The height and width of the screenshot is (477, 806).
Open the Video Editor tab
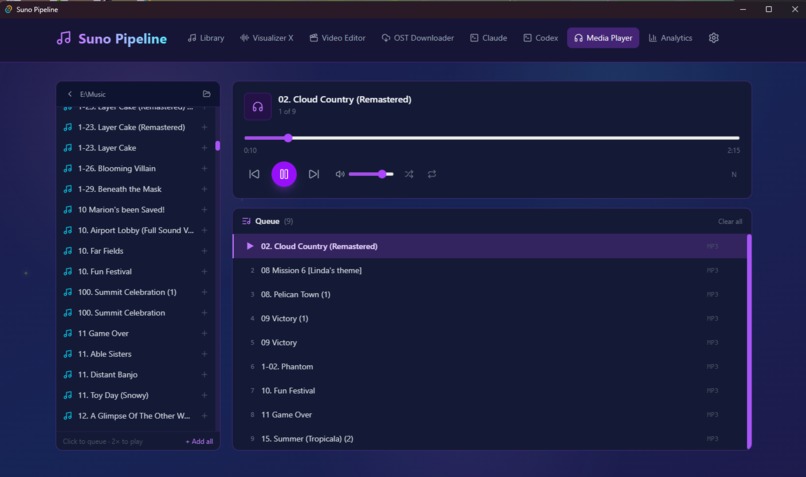pyautogui.click(x=337, y=38)
